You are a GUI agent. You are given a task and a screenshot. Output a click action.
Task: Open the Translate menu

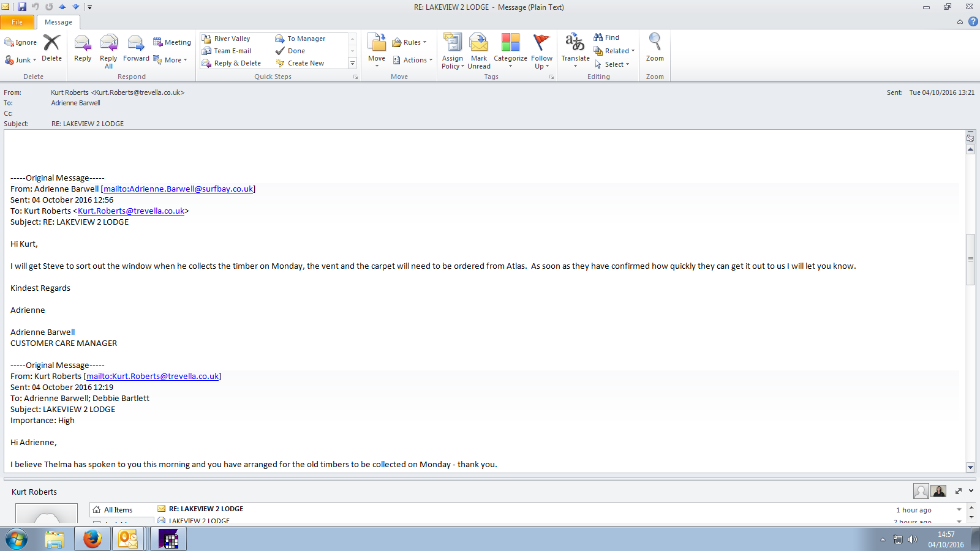(x=575, y=50)
